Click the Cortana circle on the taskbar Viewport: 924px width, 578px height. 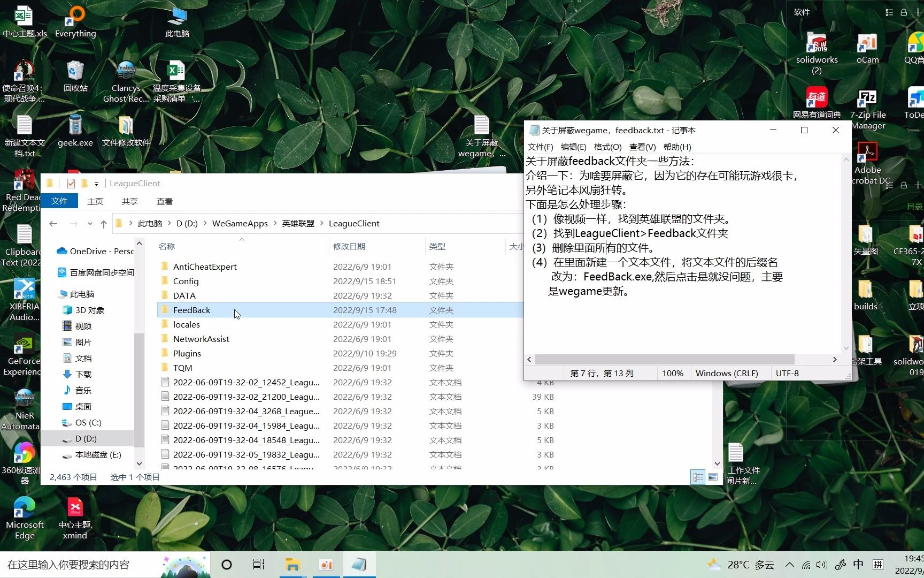pos(227,565)
